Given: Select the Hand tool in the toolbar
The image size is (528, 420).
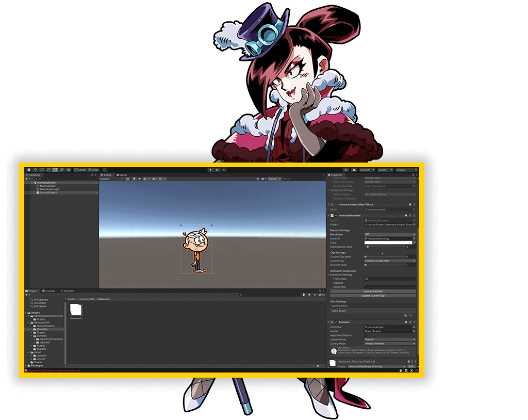Looking at the screenshot, I should pyautogui.click(x=29, y=170).
